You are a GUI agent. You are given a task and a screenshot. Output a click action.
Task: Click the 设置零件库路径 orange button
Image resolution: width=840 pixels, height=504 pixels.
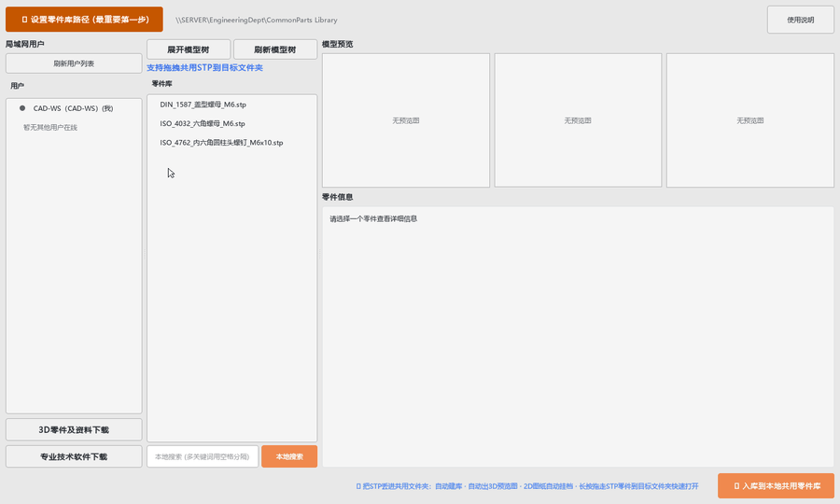84,20
